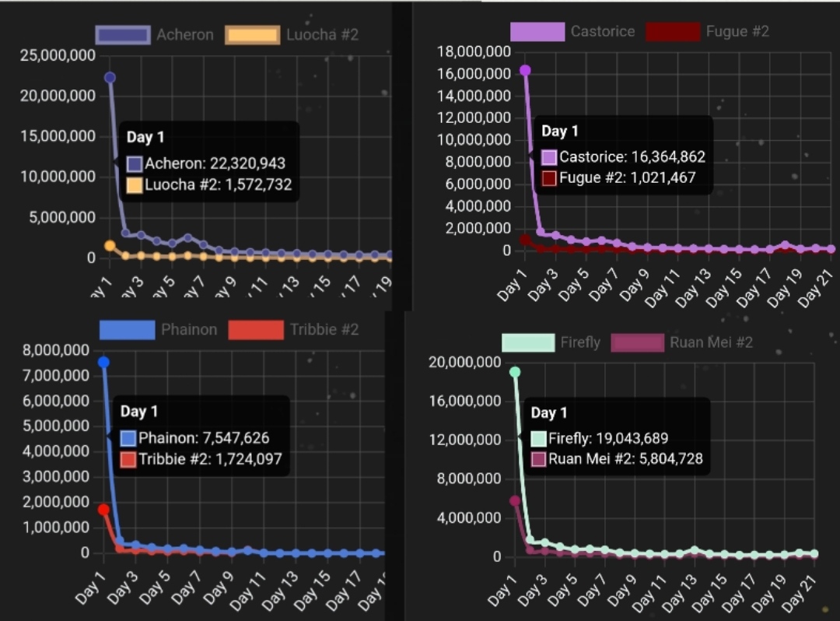The image size is (840, 621).
Task: Click the 'Luocha #2: 1,572,732' tooltip value
Action: click(x=218, y=185)
